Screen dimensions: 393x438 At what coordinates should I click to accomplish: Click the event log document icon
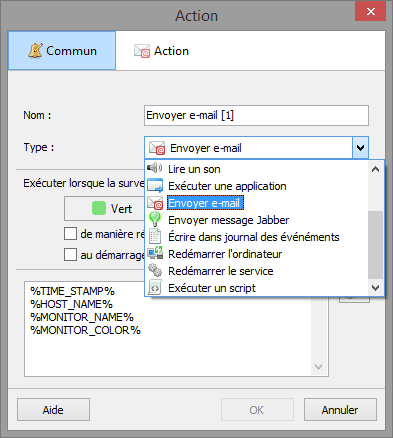(155, 237)
